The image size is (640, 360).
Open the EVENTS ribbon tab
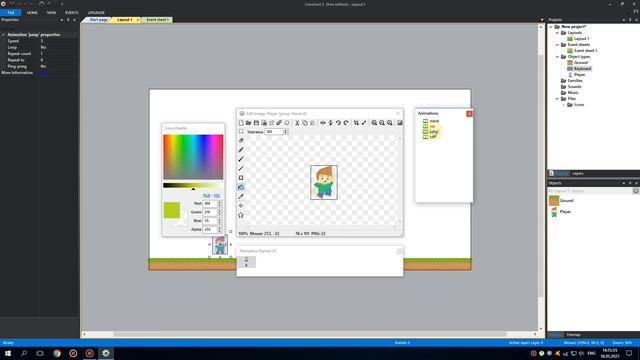(x=71, y=13)
